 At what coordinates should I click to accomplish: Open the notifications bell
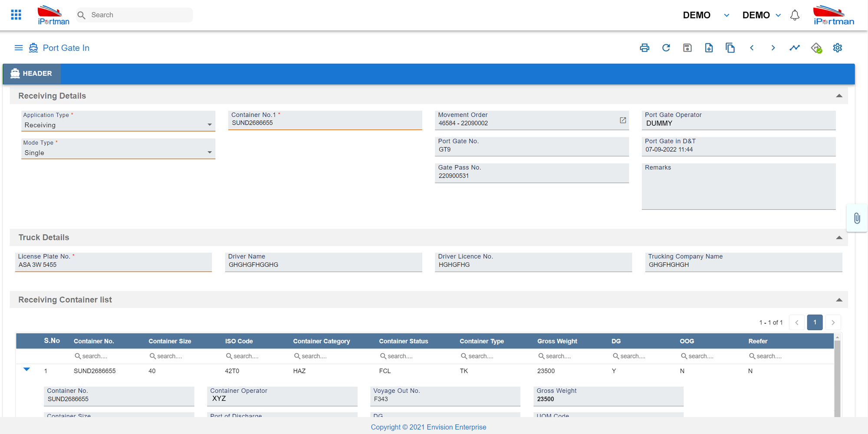(795, 14)
